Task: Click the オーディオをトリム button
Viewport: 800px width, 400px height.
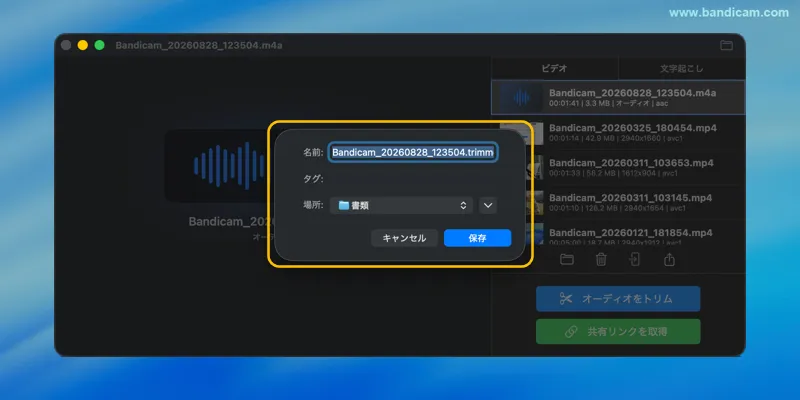Action: 618,299
